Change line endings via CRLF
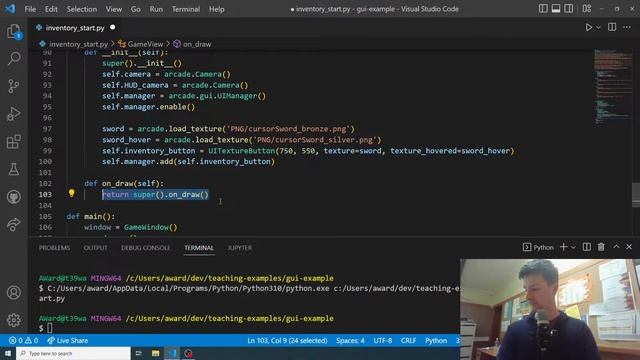This screenshot has width=640, height=360. (408, 340)
